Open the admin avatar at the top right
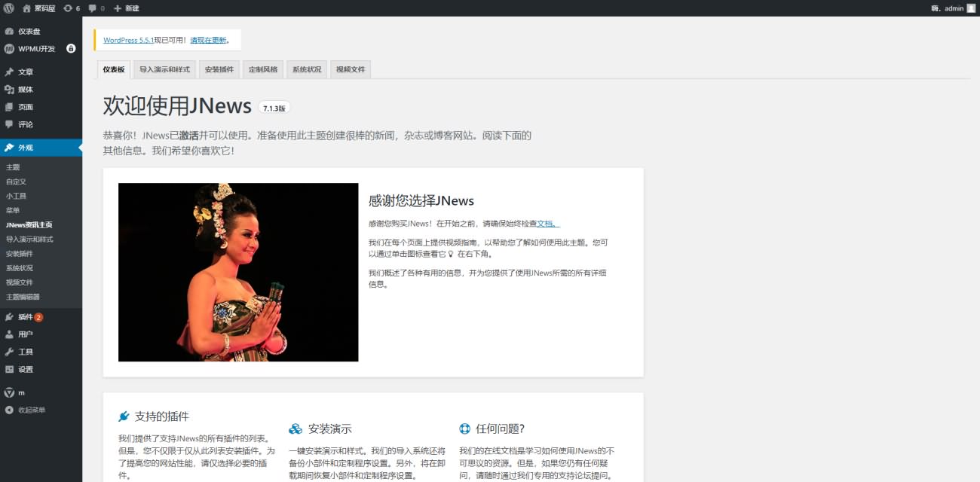 coord(971,8)
